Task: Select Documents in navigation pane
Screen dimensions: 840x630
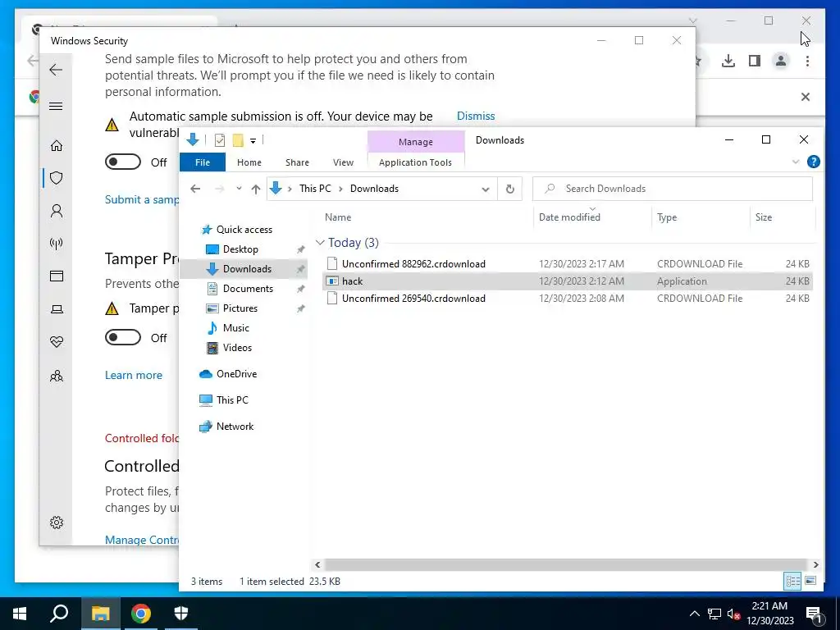Action: pos(248,288)
